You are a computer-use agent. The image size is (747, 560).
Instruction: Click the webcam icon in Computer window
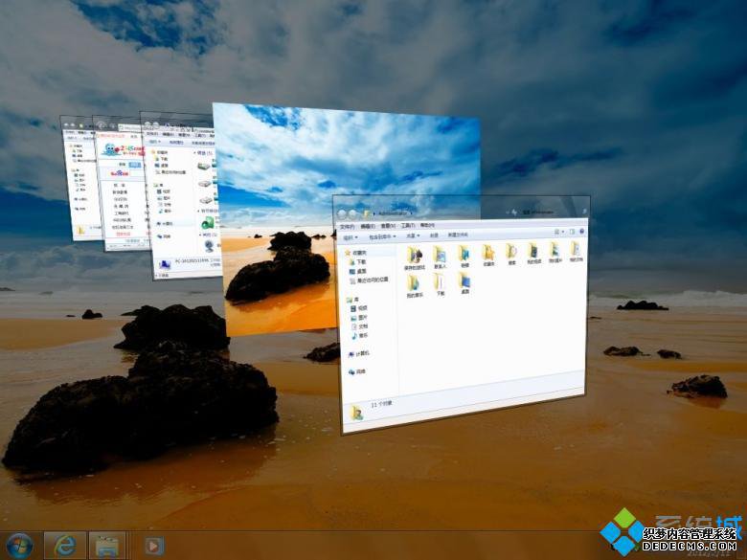click(x=209, y=246)
